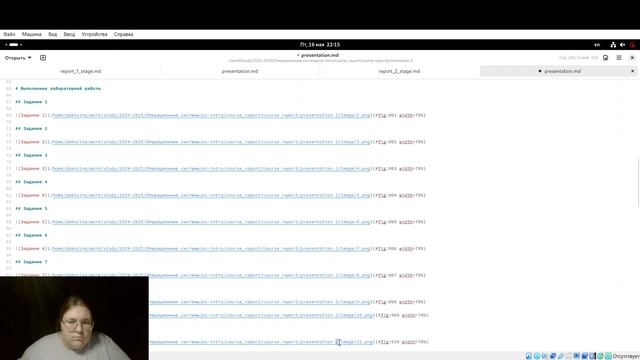Close the active presentation.md tab

coord(633,71)
